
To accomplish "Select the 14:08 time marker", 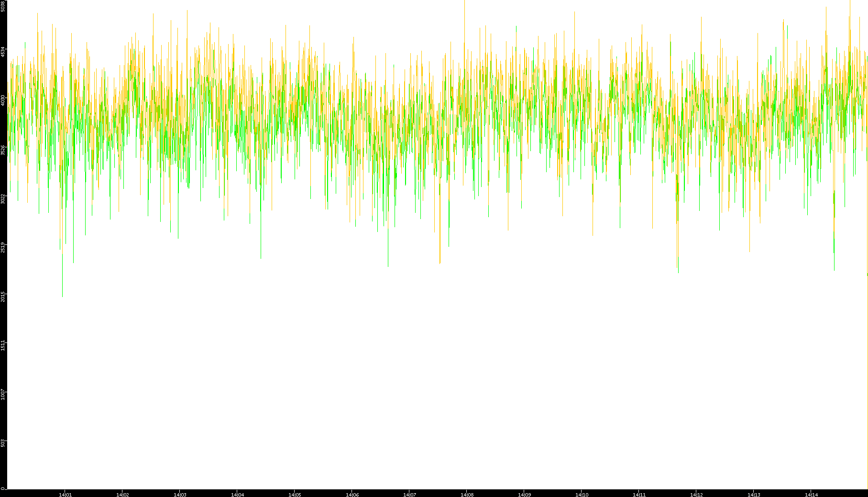I will click(467, 495).
